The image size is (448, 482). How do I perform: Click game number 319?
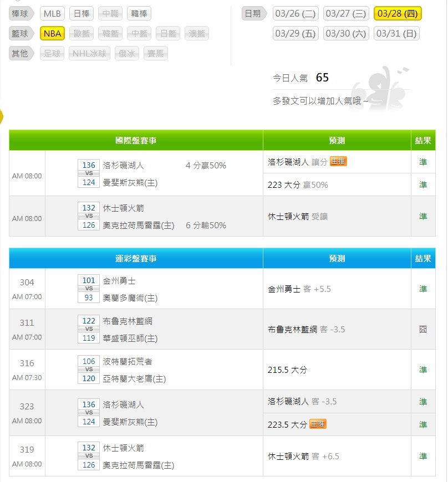27,450
